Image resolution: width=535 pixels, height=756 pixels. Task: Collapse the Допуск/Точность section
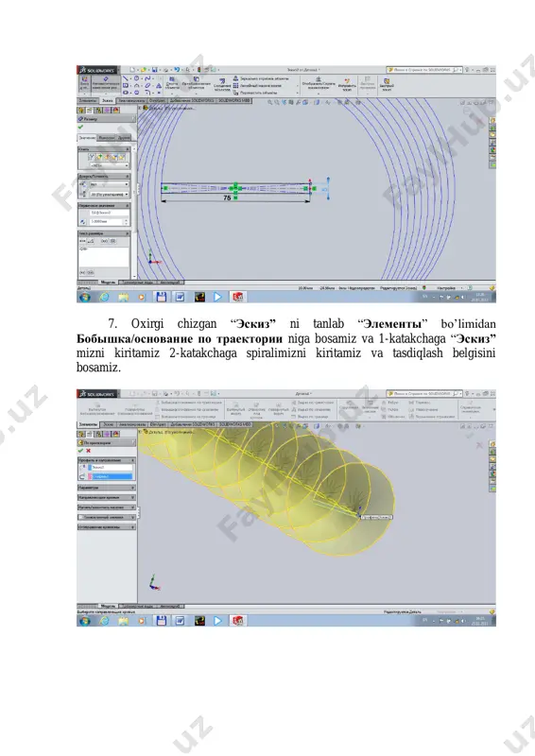pyautogui.click(x=128, y=177)
